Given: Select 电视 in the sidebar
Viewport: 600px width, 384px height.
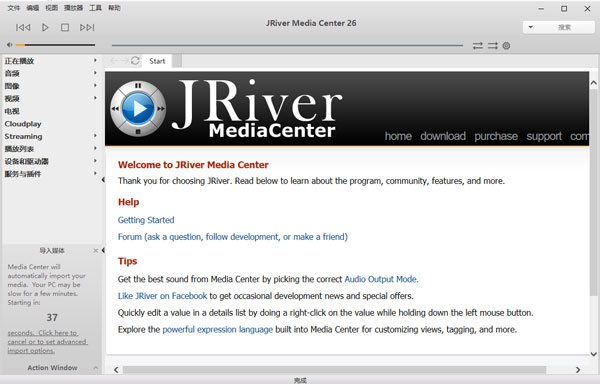Looking at the screenshot, I should coord(12,111).
